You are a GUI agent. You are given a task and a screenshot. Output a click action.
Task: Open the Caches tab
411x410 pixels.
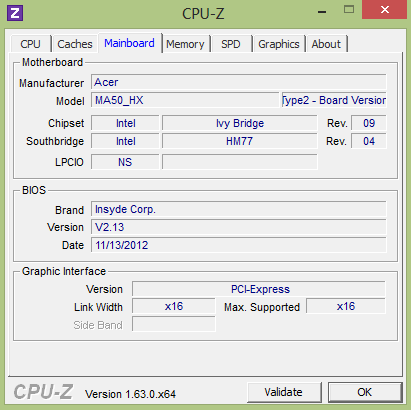(x=75, y=44)
